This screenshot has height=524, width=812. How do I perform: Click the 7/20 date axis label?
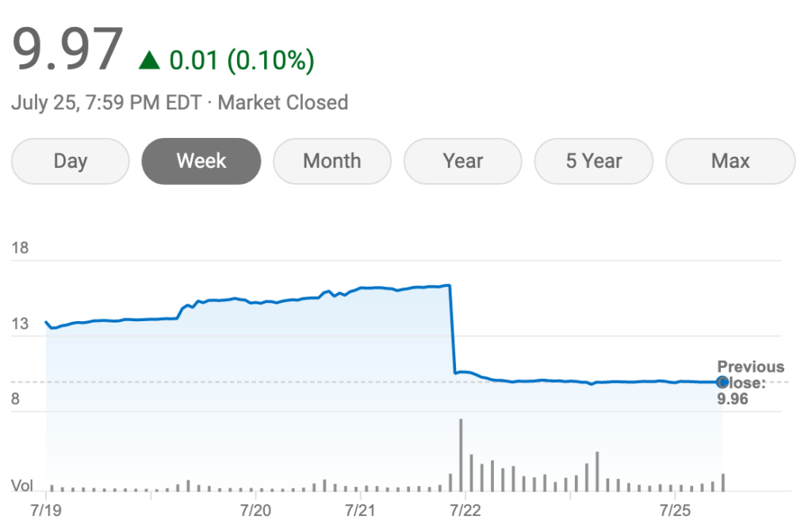click(255, 509)
